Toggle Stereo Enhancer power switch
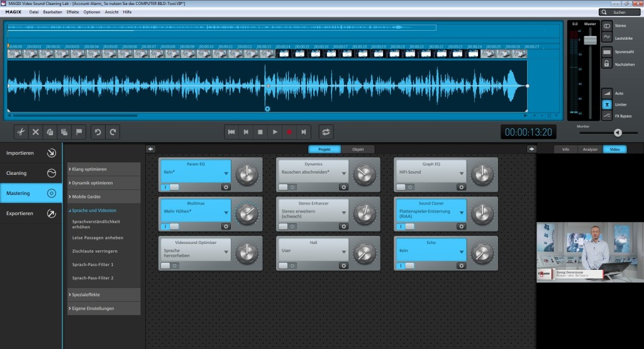 point(287,226)
